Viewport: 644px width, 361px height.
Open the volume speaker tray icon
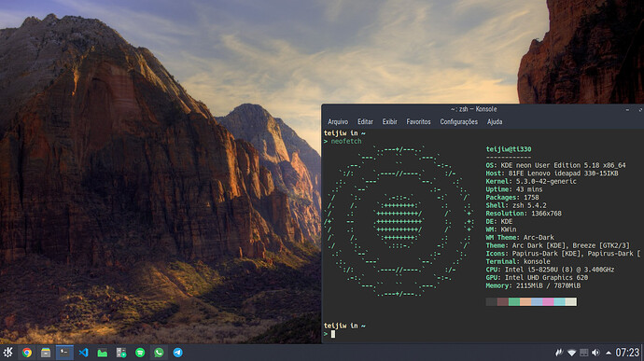point(595,353)
